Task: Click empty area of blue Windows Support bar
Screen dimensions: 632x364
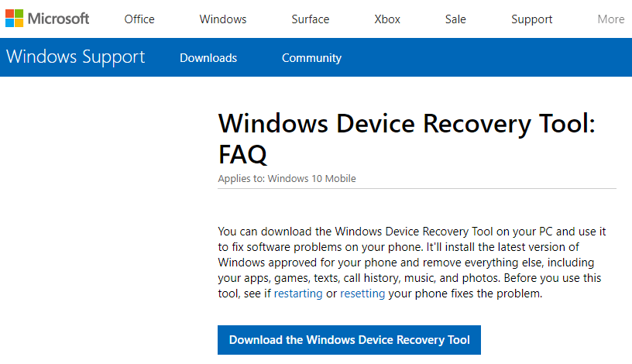Action: coord(483,57)
